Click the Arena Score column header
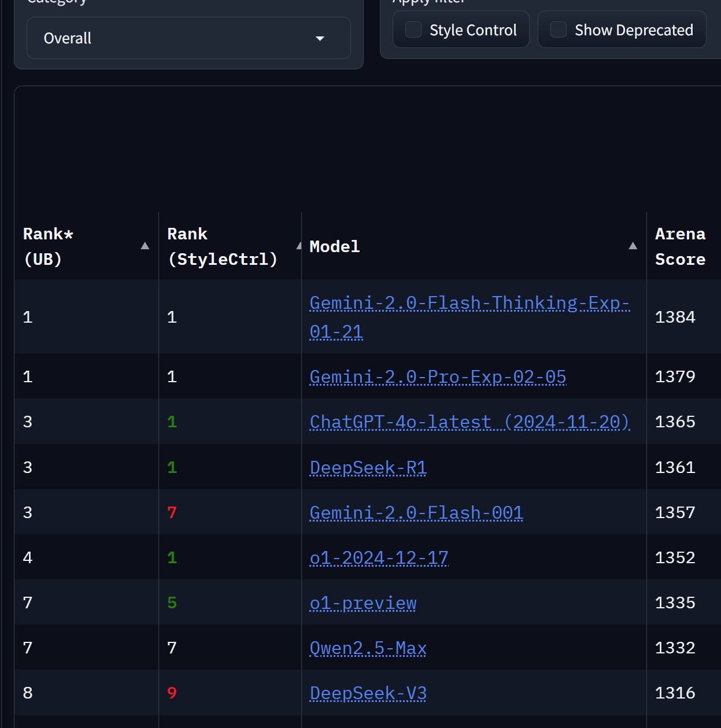The width and height of the screenshot is (721, 728). [x=680, y=246]
